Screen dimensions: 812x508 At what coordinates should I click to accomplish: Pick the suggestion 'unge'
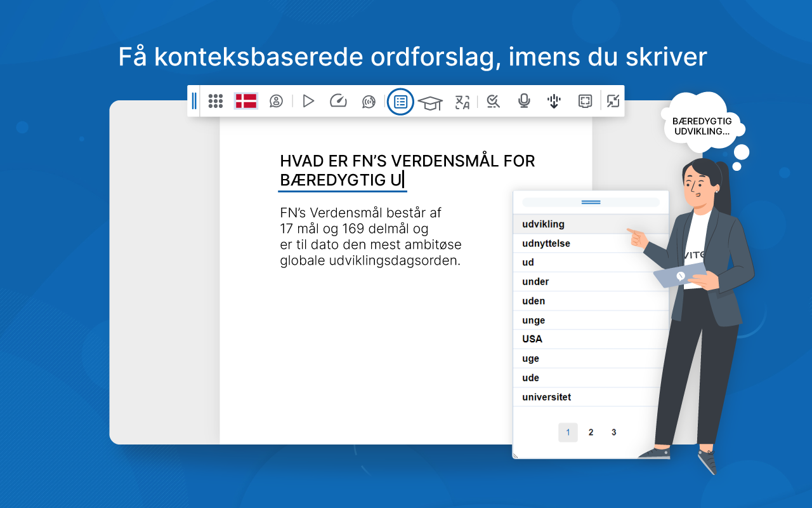point(591,320)
